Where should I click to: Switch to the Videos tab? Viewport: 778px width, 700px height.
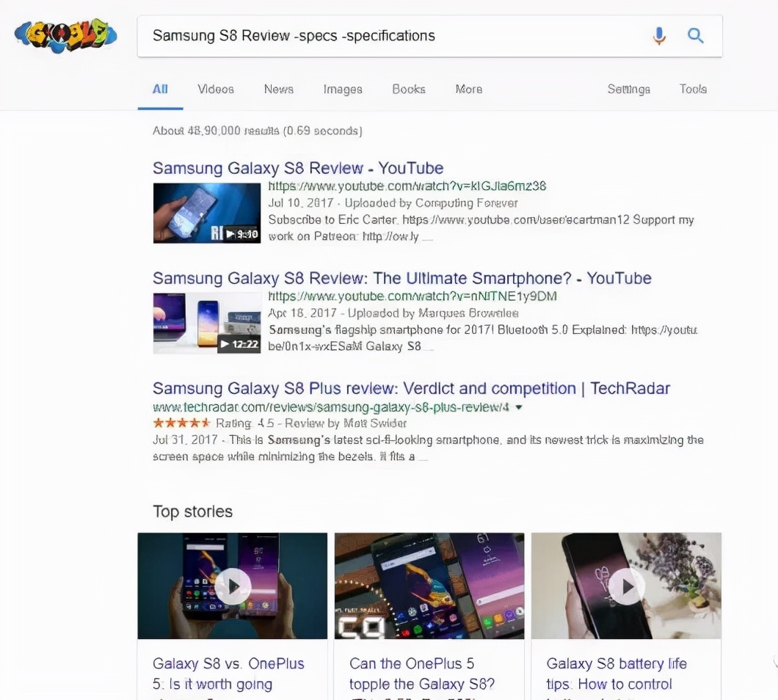(216, 90)
